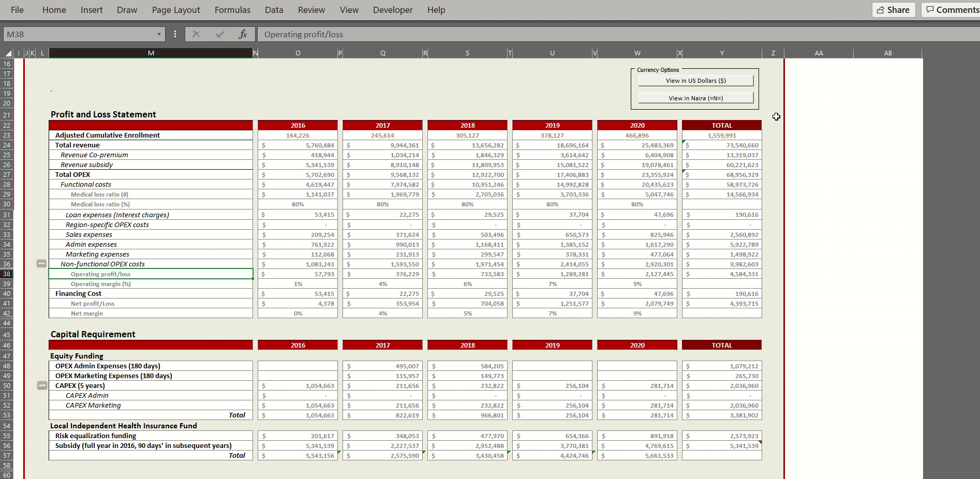Viewport: 980px width, 479px height.
Task: Open the Insert Function fx icon
Action: point(243,34)
